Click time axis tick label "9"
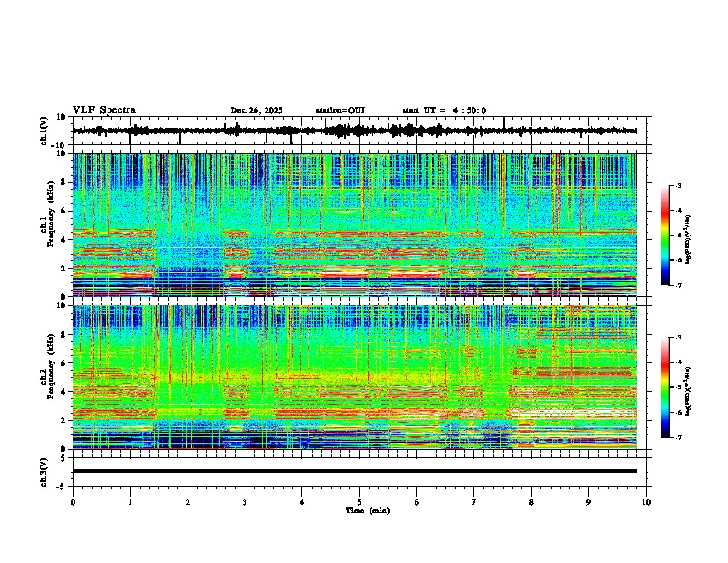The image size is (728, 563). point(588,502)
